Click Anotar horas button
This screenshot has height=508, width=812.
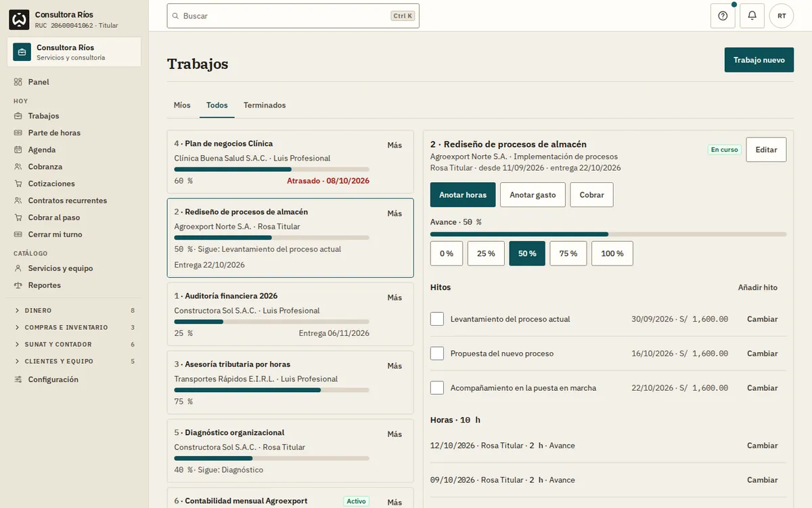pos(463,194)
